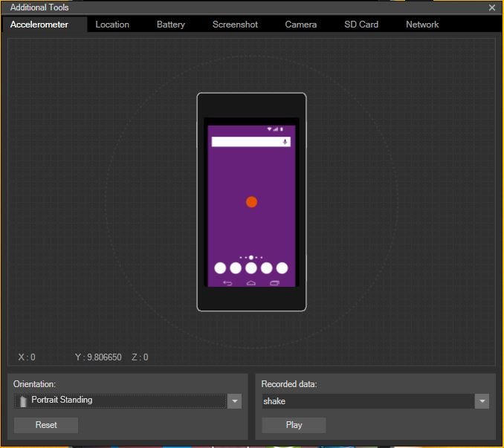Click the rightmost white dock circle on phone
The image size is (504, 448).
pyautogui.click(x=282, y=268)
